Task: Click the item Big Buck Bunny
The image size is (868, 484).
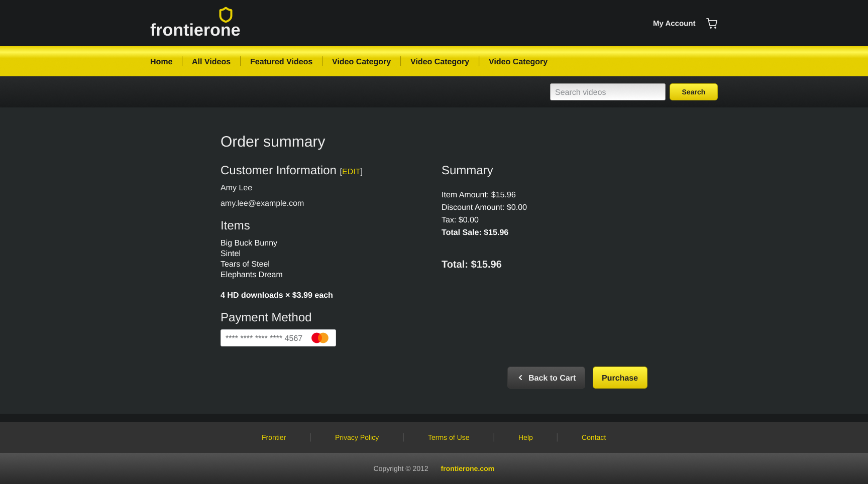Action: click(249, 243)
